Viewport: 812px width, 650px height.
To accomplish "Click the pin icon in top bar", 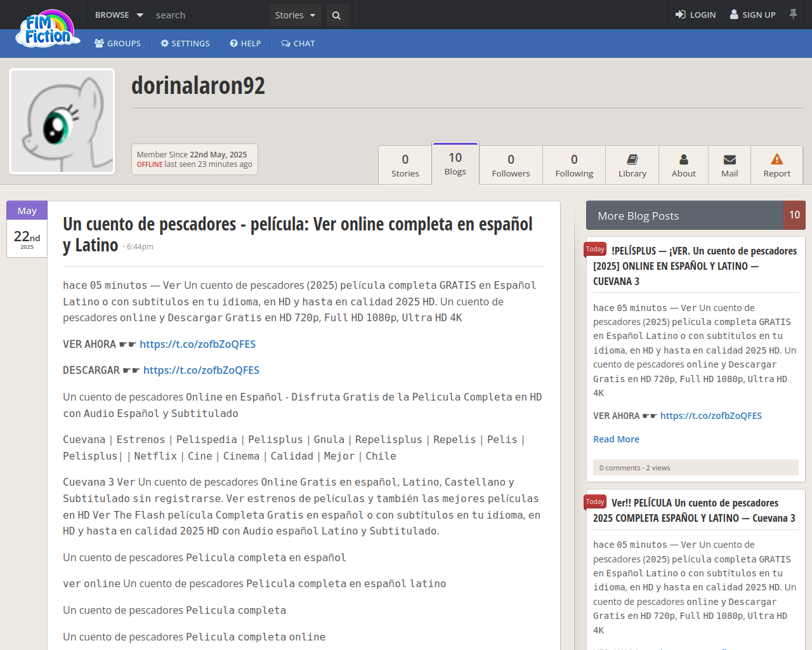I will coord(793,14).
